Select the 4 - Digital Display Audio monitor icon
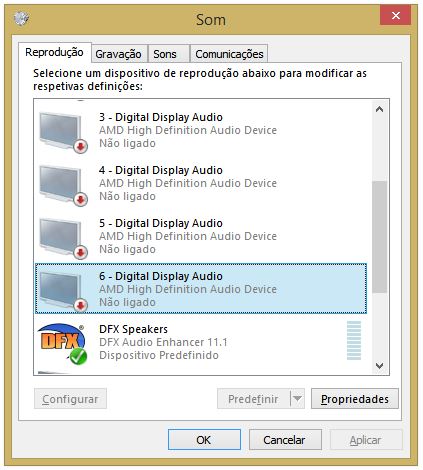 [63, 185]
